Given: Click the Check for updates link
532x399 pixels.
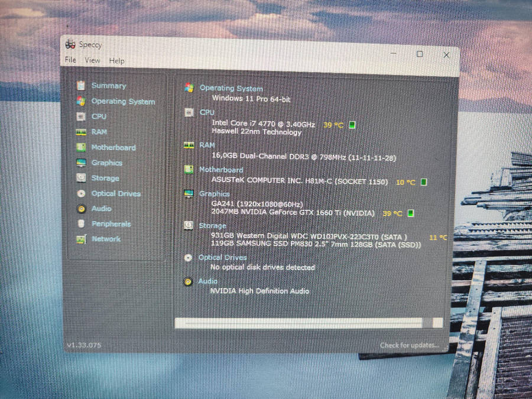Looking at the screenshot, I should coord(409,345).
